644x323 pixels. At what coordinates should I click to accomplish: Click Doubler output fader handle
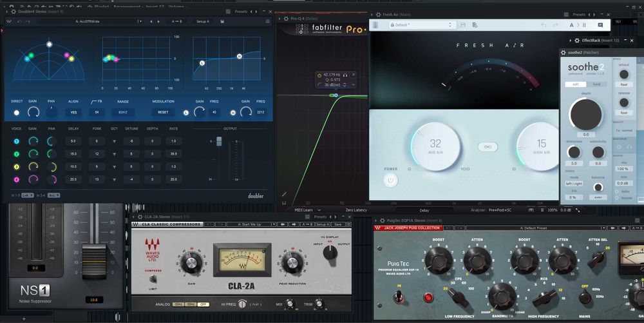[219, 141]
